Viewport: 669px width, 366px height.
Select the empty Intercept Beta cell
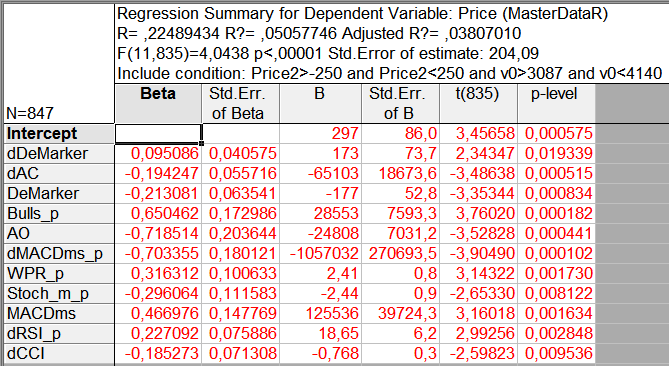tap(158, 134)
